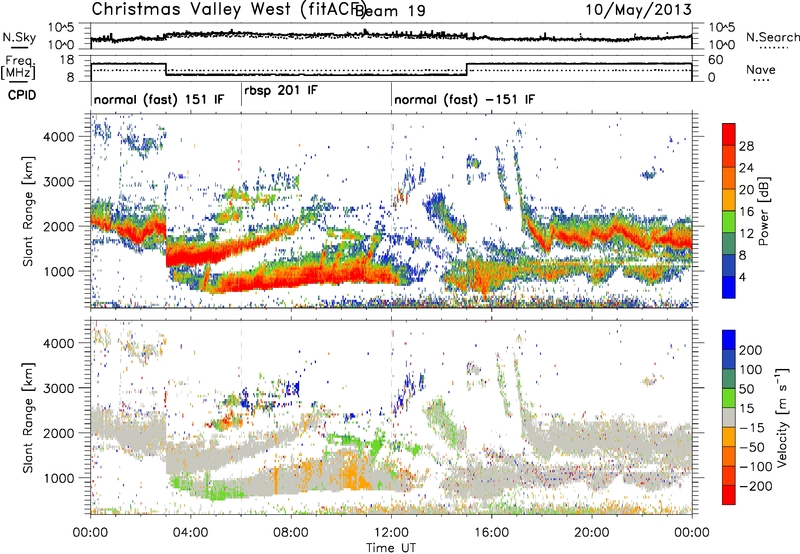Click the title 'Christmas Valley West (fitACF)'
This screenshot has height=554, width=800.
[228, 10]
